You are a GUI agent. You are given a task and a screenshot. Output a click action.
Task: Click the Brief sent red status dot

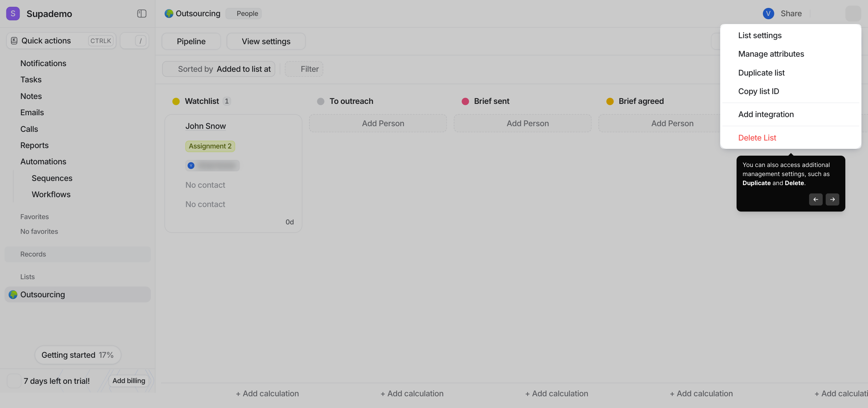pos(465,101)
